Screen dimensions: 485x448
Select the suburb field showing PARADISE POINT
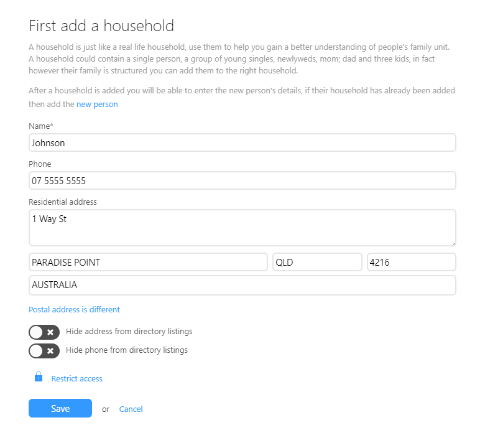(x=148, y=262)
